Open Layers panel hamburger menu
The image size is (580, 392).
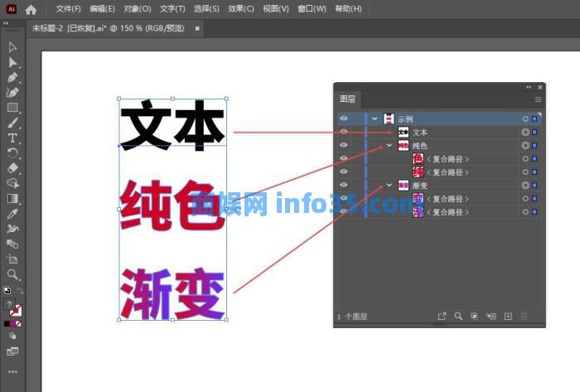tap(538, 99)
